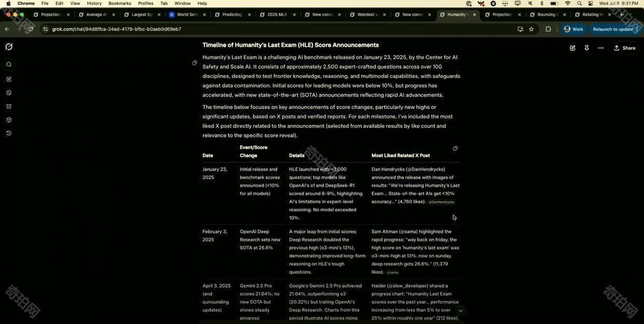Switch to the World Series tab
This screenshot has height=324, width=644.
(x=187, y=15)
